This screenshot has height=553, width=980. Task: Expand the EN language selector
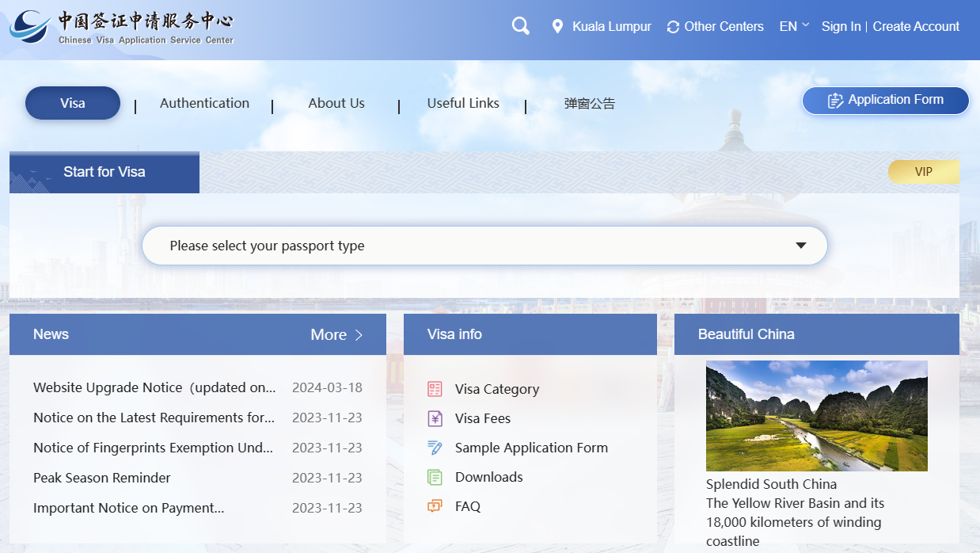tap(794, 26)
